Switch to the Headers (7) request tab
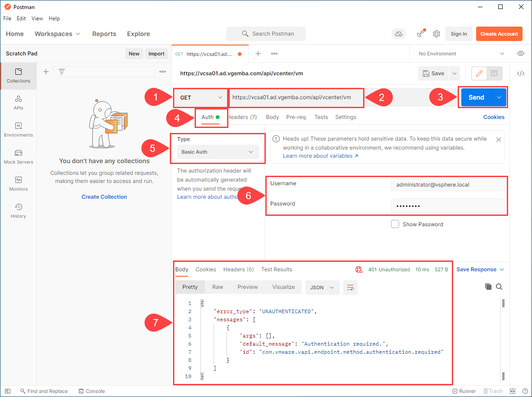532x397 pixels. (242, 117)
